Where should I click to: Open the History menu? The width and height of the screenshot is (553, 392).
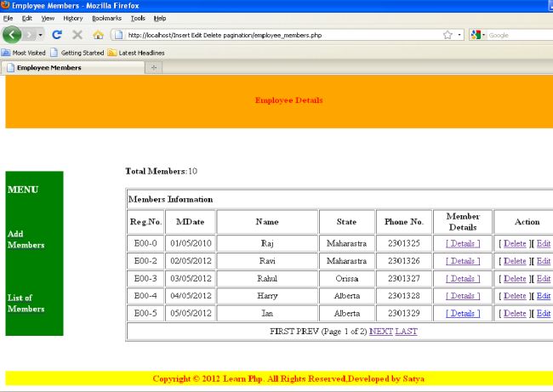[73, 19]
